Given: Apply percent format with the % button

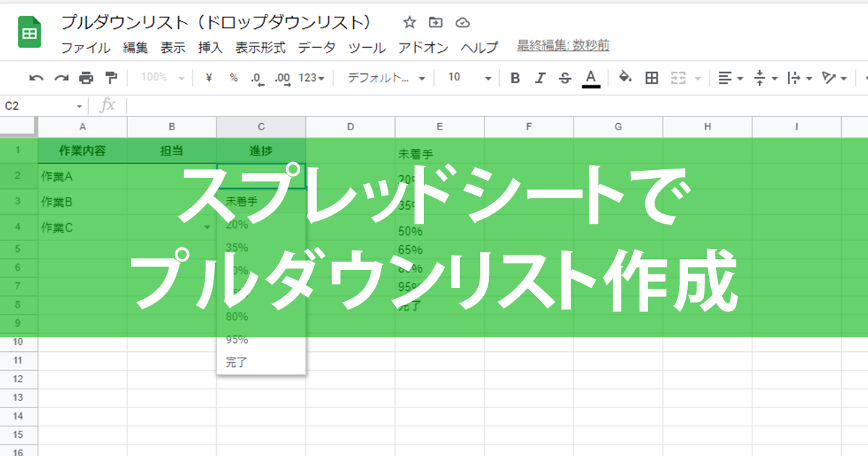Looking at the screenshot, I should click(234, 77).
